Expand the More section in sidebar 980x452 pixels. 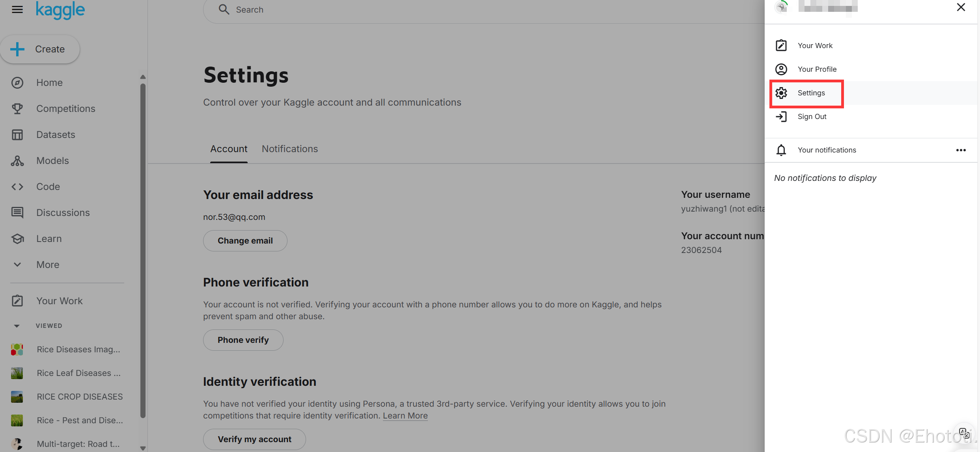[x=47, y=265]
